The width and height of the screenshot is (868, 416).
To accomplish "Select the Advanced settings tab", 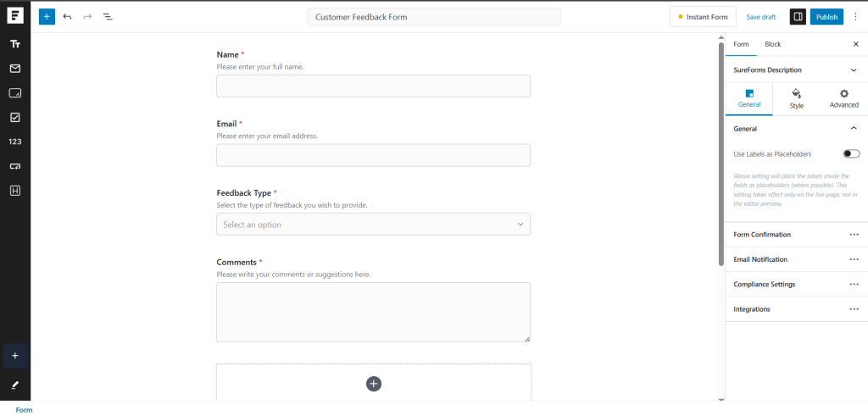I will 843,99.
